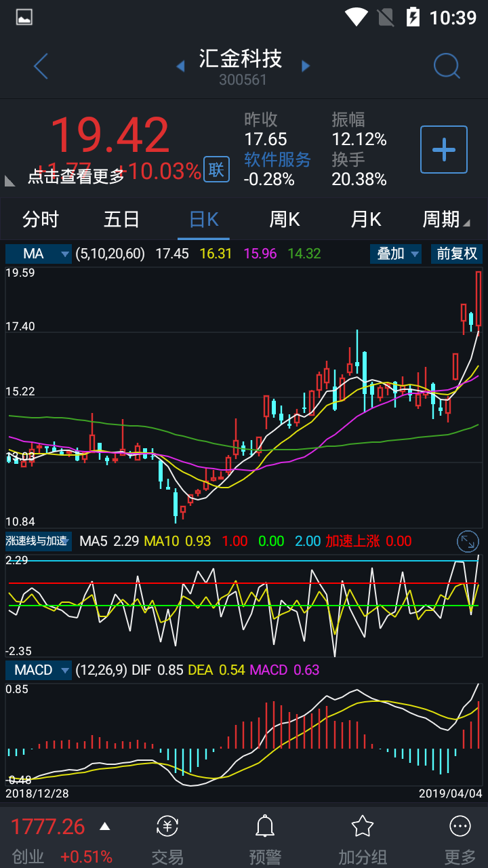Tap 换手 20.38% value
488x868 pixels.
tap(359, 179)
